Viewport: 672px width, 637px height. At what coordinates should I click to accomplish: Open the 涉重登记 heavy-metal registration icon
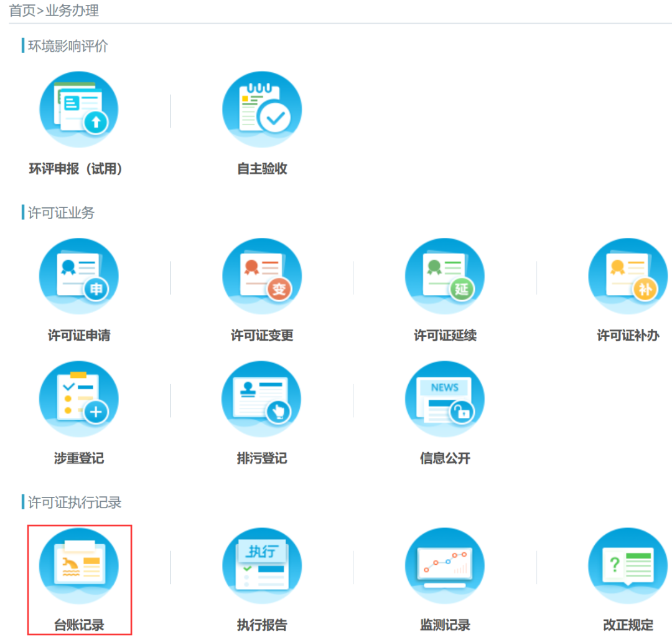click(79, 399)
